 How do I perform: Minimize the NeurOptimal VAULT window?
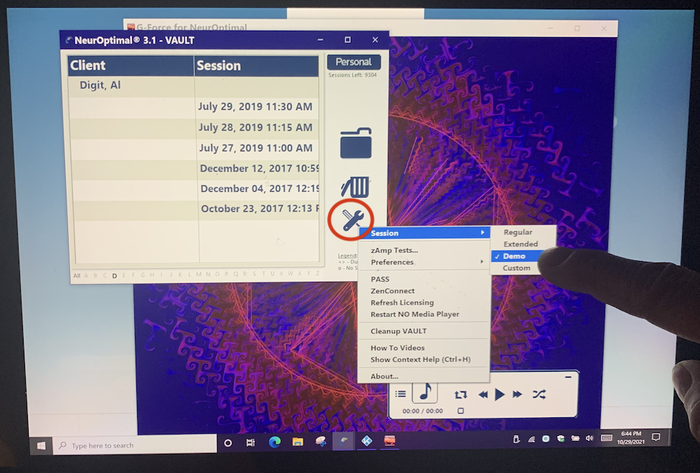(320, 40)
